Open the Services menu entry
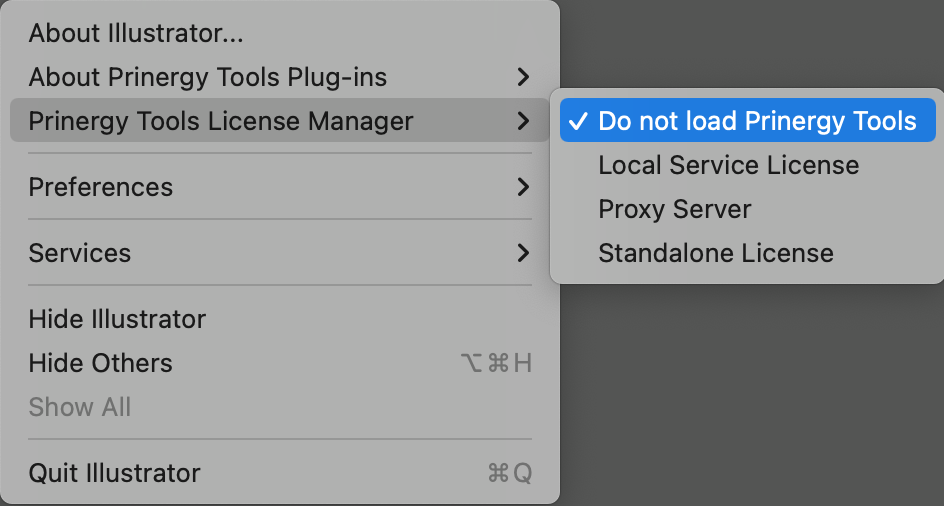This screenshot has height=506, width=944. (x=80, y=253)
